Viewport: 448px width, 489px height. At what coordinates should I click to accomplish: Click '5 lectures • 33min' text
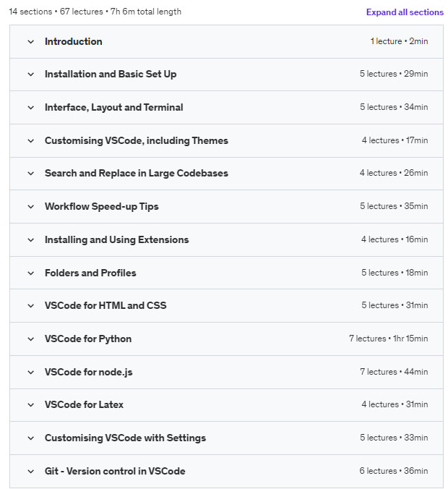pos(394,438)
